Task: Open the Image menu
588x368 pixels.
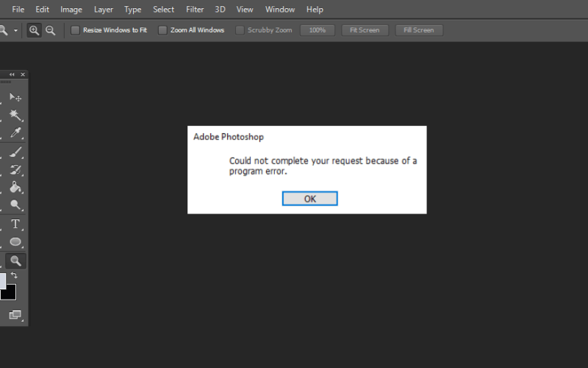Action: click(x=71, y=10)
